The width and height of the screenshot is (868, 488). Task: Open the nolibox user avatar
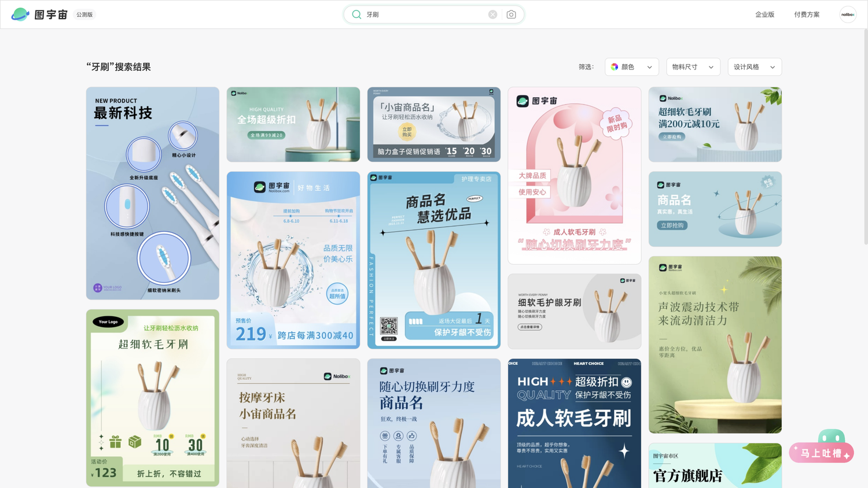coord(848,14)
